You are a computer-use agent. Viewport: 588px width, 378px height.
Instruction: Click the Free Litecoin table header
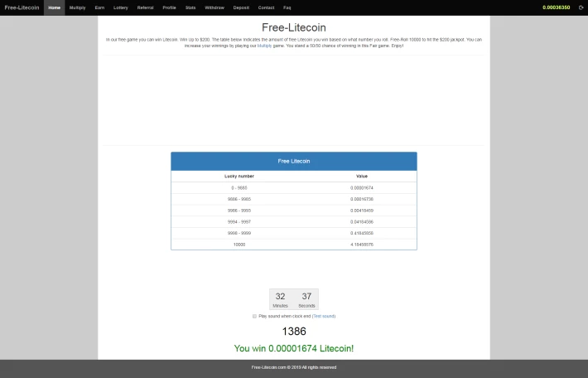[x=294, y=161]
